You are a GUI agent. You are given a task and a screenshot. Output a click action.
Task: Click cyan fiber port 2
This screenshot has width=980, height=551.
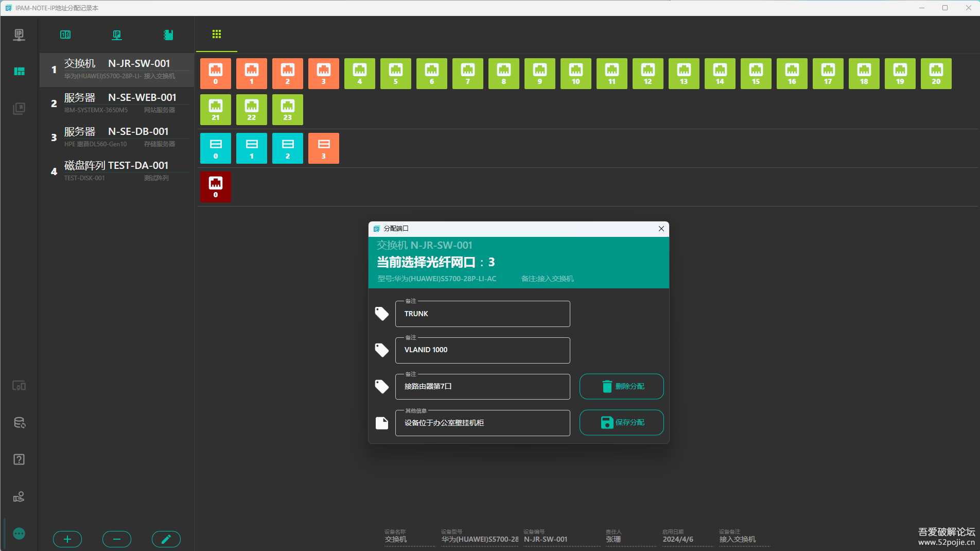288,148
